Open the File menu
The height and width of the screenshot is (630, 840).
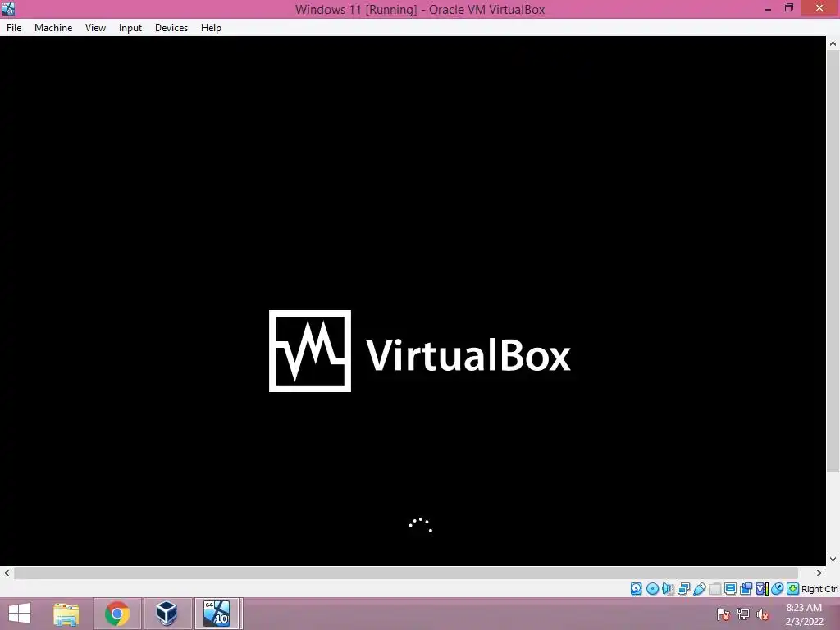click(14, 28)
